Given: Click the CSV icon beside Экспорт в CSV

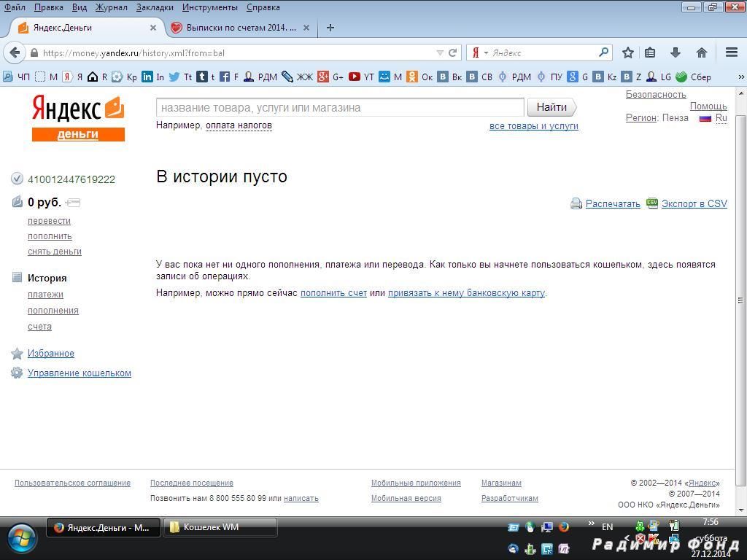Looking at the screenshot, I should [651, 203].
